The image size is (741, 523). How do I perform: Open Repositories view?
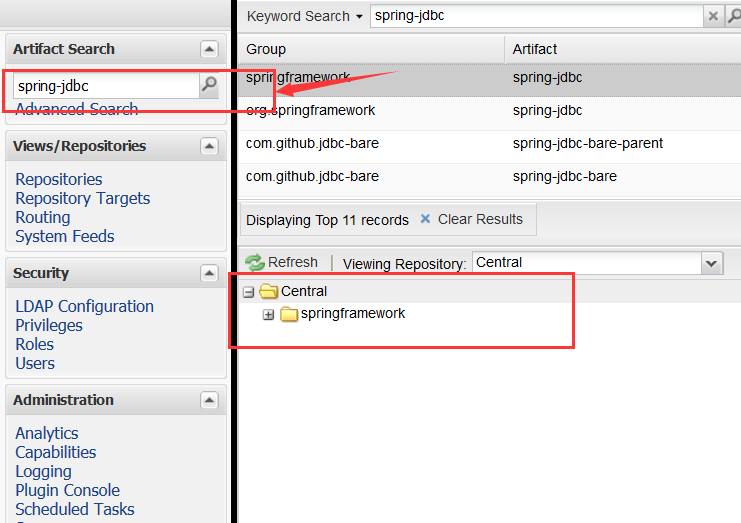point(59,180)
